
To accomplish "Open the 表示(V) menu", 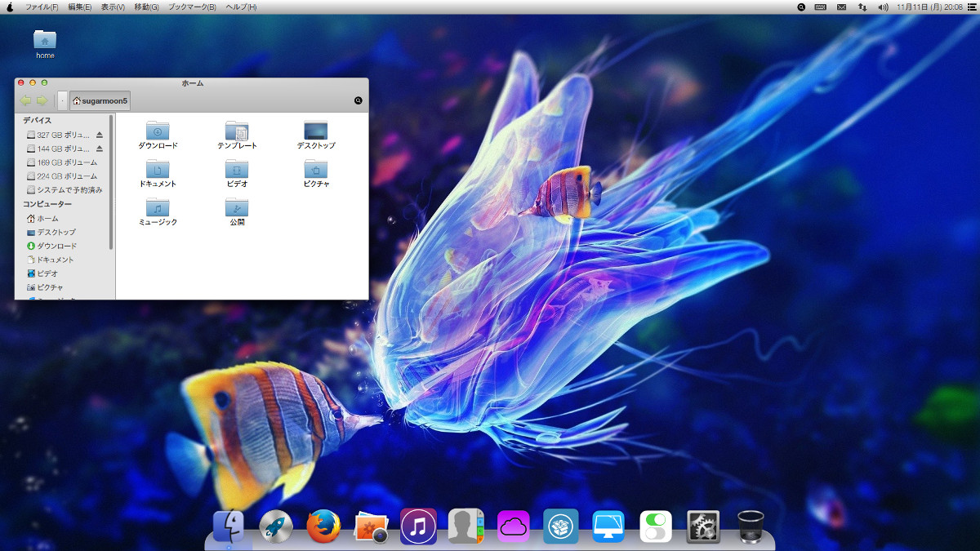I will (113, 7).
